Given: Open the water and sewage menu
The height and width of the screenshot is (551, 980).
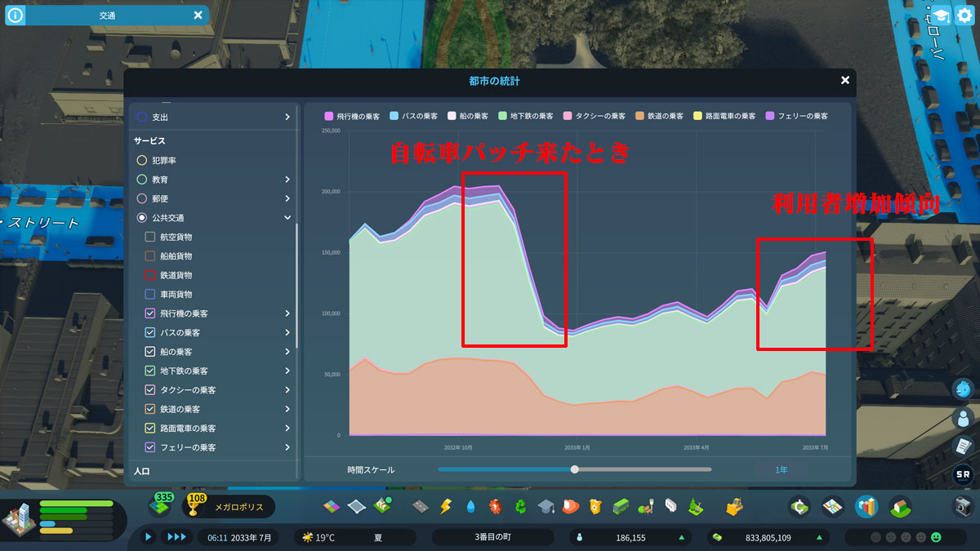Looking at the screenshot, I should click(470, 507).
